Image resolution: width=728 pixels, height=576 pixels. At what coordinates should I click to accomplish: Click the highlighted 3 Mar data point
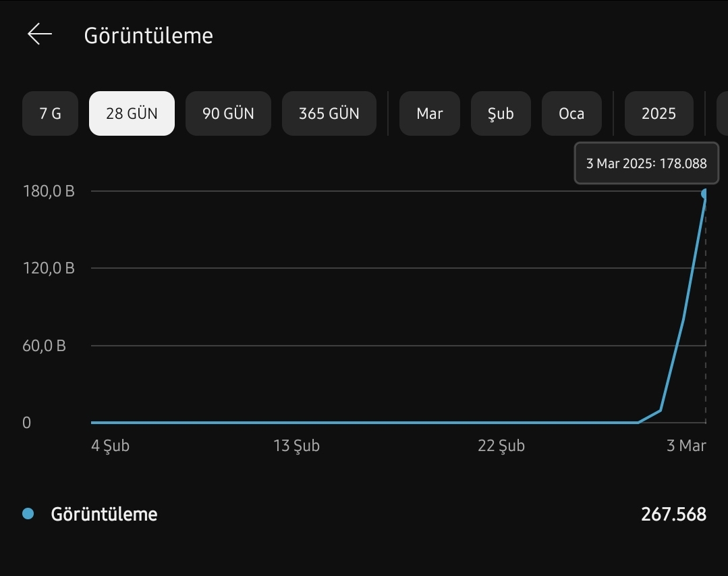point(705,194)
